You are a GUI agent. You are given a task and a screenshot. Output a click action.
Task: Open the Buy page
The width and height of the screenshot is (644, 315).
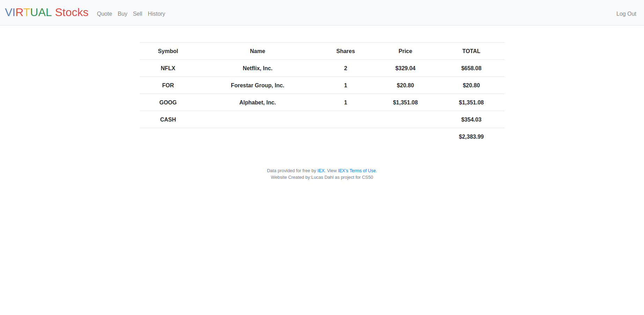[x=123, y=14]
